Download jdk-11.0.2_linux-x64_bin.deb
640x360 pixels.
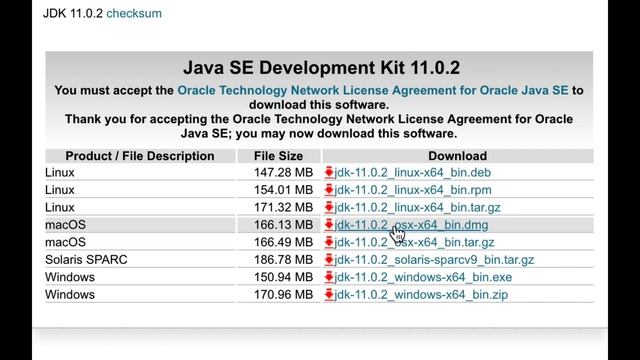tap(412, 173)
